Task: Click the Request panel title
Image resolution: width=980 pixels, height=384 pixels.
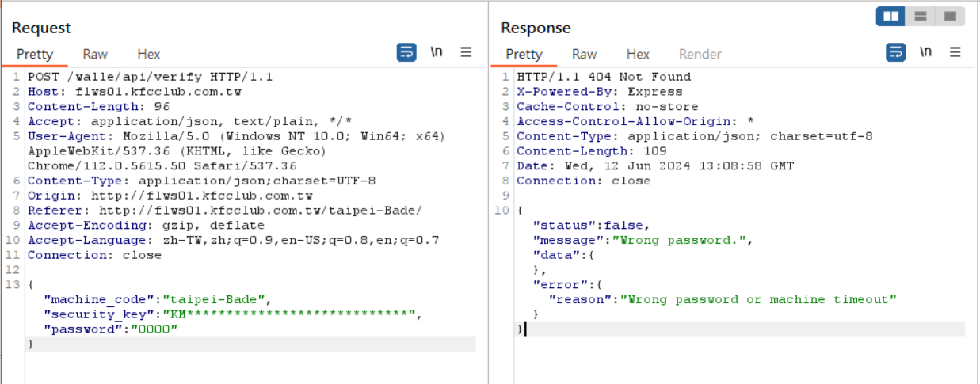Action: pyautogui.click(x=41, y=28)
